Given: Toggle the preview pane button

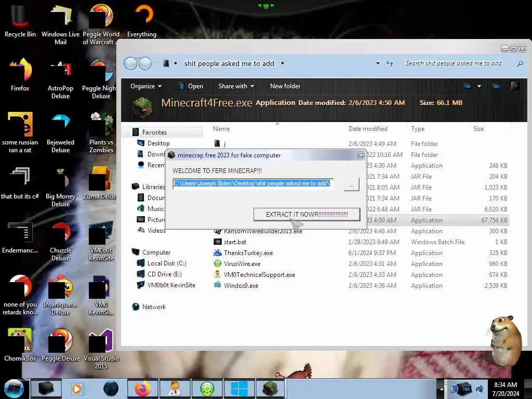Looking at the screenshot, I should (x=496, y=86).
